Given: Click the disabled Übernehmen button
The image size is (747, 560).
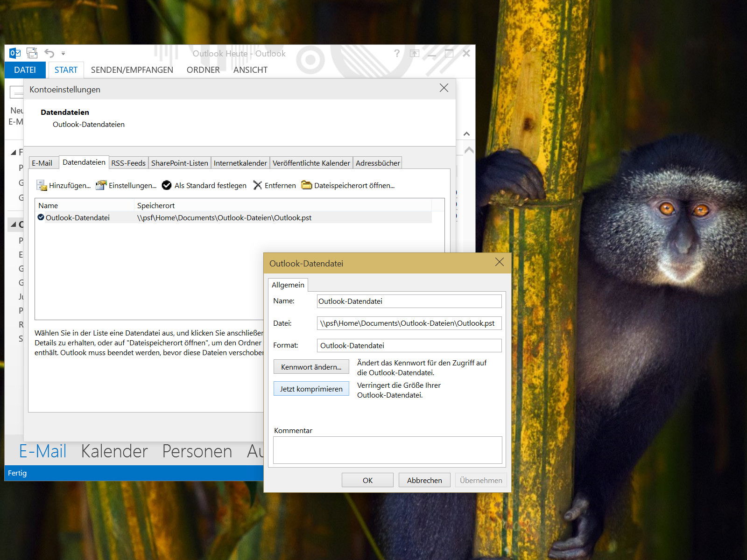Looking at the screenshot, I should [481, 480].
